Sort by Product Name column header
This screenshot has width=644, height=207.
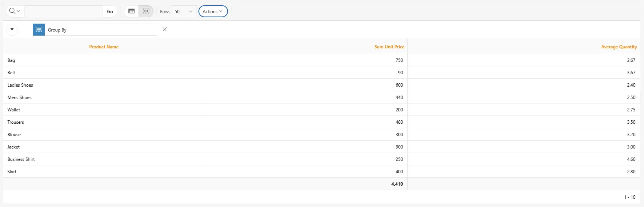tap(104, 47)
